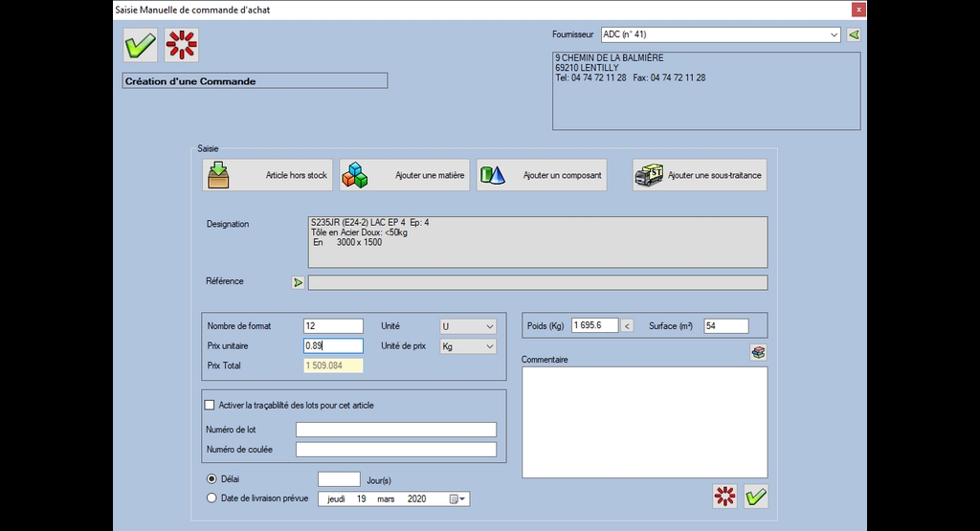
Task: Click the month mars in the date picker
Action: pos(386,499)
